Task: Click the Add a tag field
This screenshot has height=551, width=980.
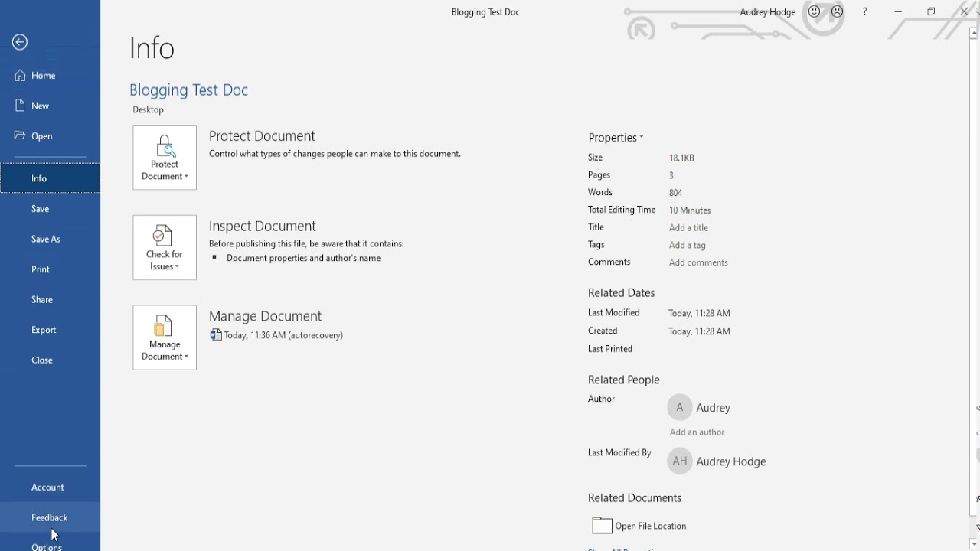Action: click(688, 245)
